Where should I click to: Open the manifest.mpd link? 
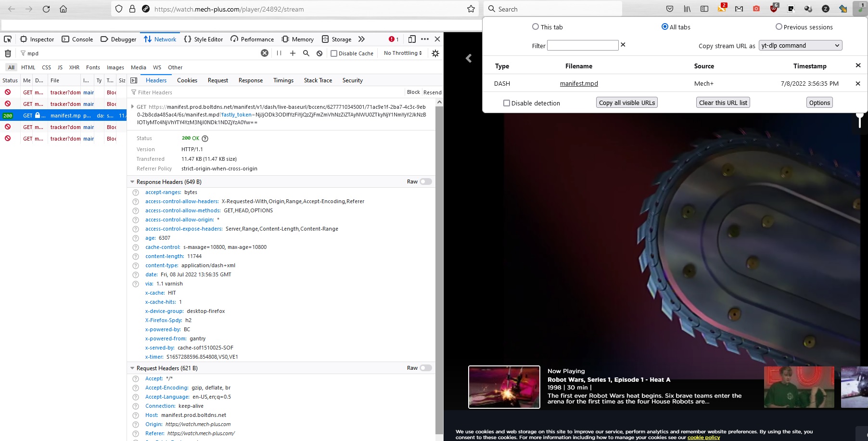(x=579, y=83)
